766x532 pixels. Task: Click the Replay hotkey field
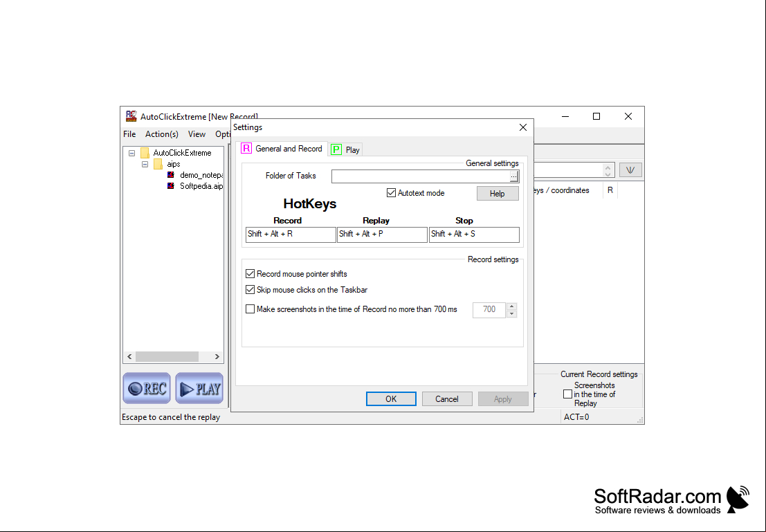(382, 235)
